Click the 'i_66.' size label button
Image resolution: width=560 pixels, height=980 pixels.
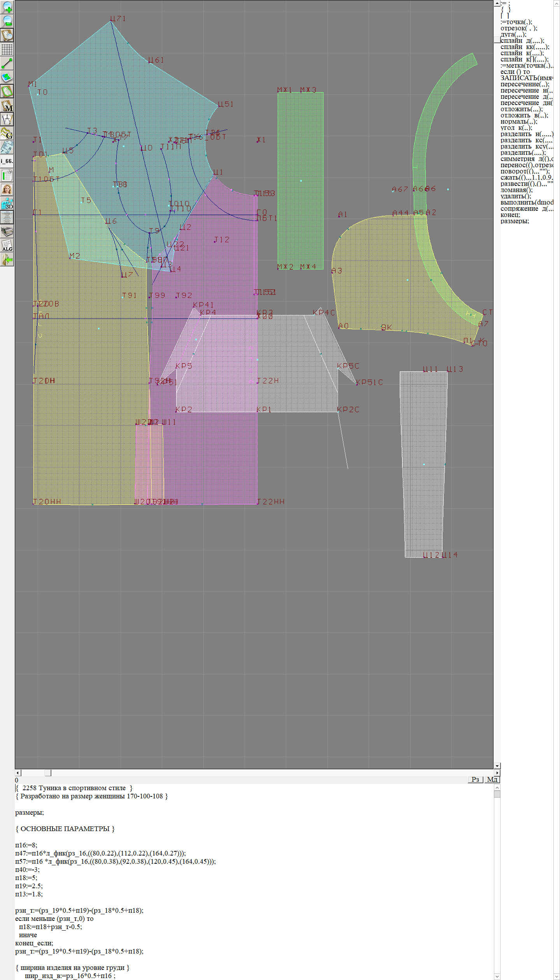7,161
